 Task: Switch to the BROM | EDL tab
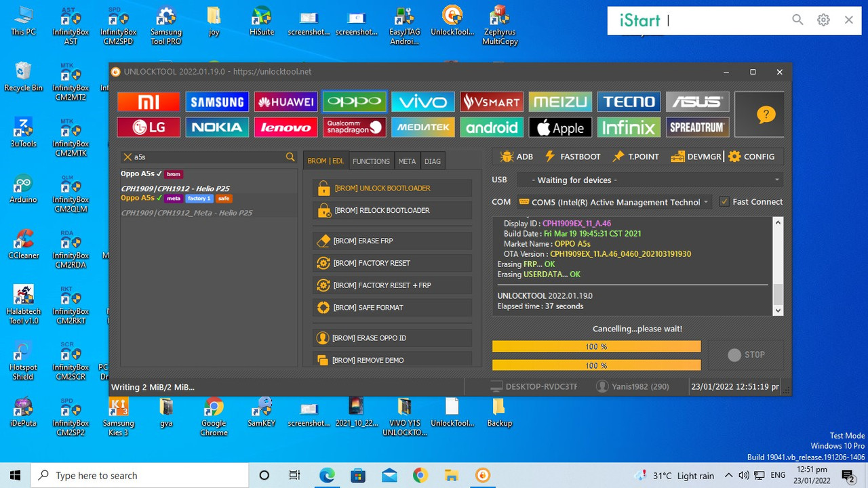pos(325,161)
